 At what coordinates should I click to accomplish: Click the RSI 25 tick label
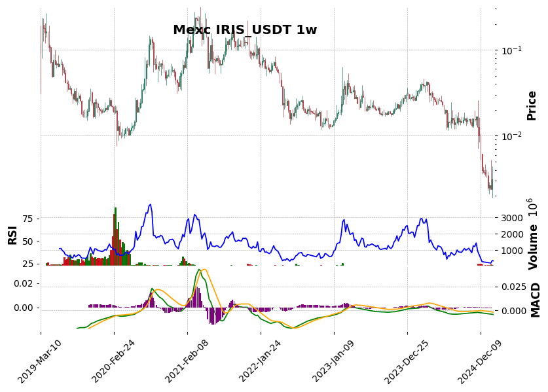coord(27,264)
